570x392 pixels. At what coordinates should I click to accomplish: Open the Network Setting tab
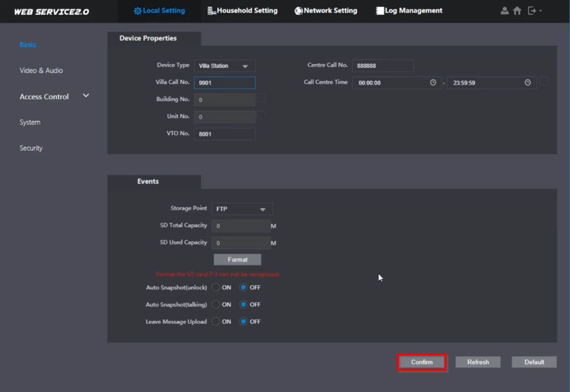(326, 11)
